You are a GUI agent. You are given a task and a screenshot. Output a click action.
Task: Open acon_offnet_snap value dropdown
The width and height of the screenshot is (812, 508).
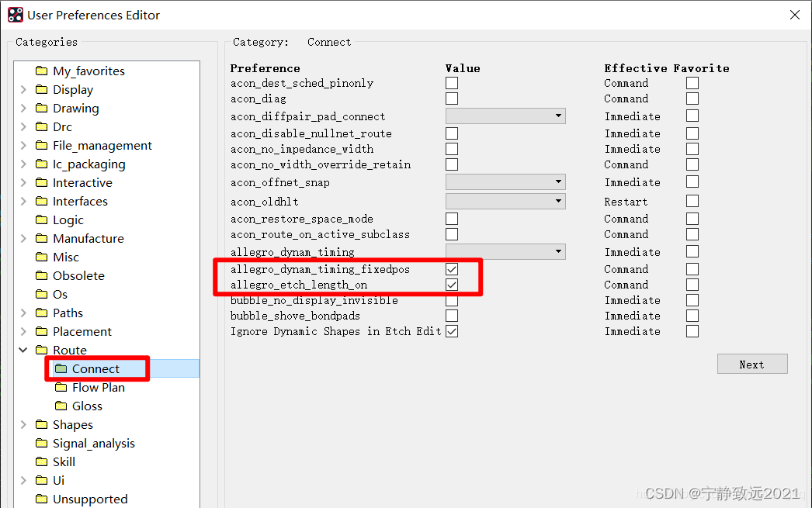(505, 181)
